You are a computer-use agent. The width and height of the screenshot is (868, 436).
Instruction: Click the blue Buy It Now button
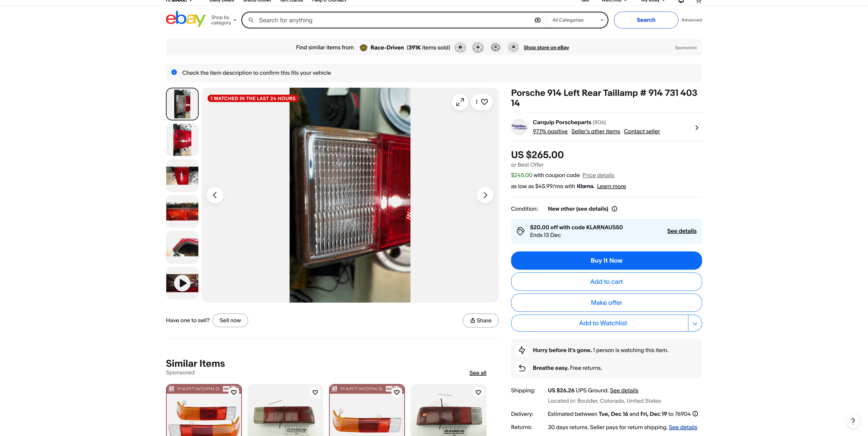coord(606,260)
